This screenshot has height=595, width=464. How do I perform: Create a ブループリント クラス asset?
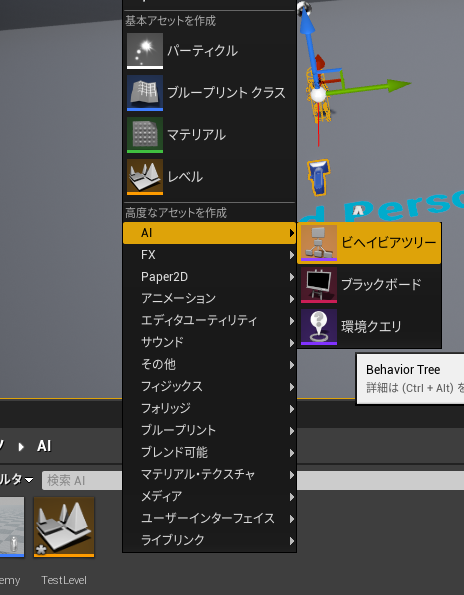pyautogui.click(x=209, y=93)
